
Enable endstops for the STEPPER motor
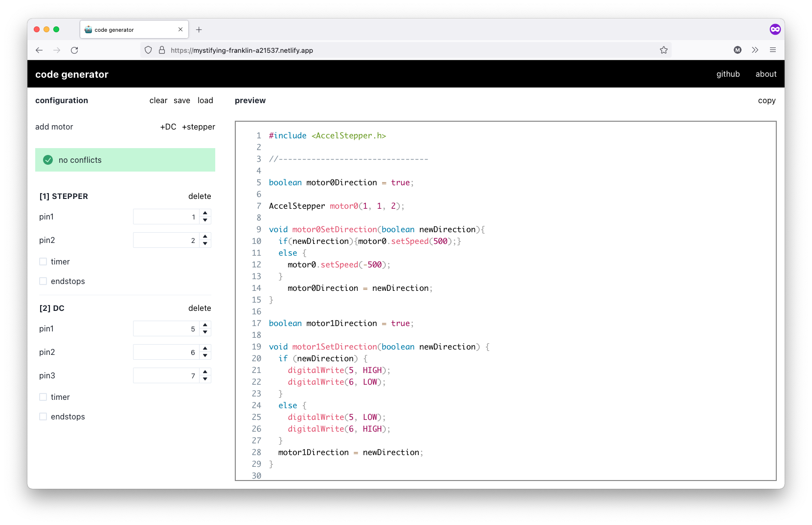(x=43, y=281)
